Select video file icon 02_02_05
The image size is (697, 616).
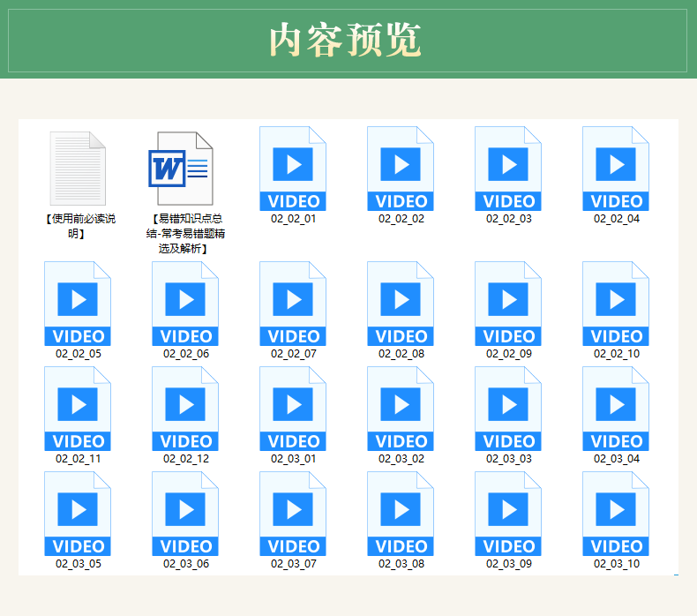point(78,304)
